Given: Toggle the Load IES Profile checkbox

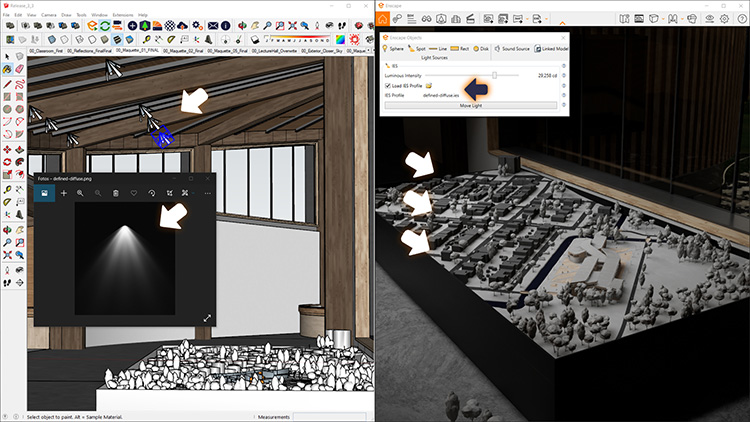Looking at the screenshot, I should click(387, 86).
